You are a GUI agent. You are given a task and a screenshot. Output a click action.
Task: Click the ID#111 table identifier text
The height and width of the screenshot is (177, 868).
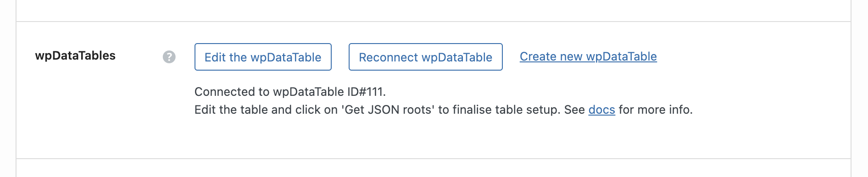coord(366,92)
